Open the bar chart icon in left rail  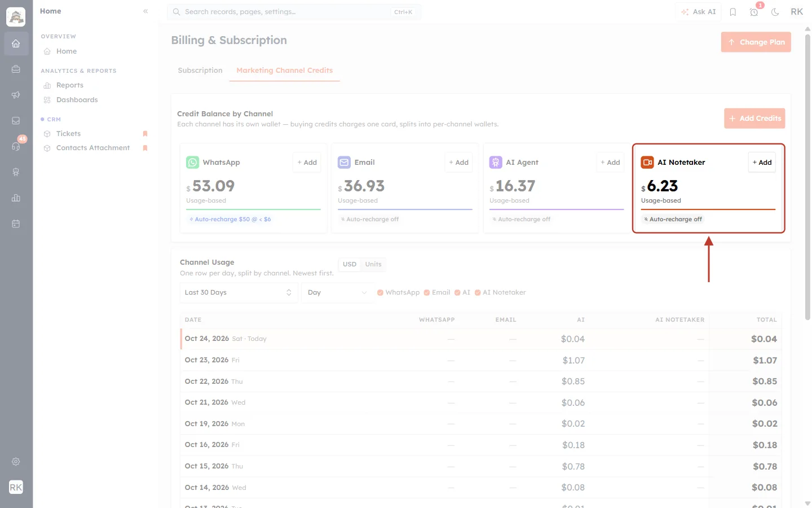tap(16, 198)
